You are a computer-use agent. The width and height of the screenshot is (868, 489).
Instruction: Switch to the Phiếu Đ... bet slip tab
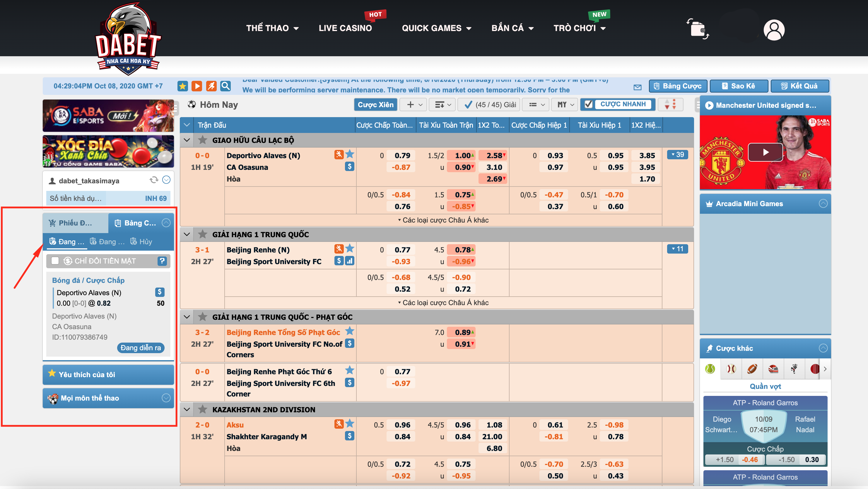pos(76,223)
